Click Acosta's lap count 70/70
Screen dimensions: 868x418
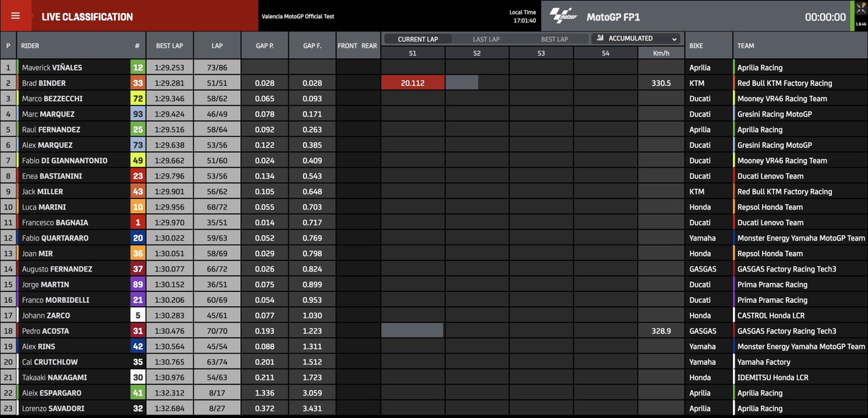coord(217,331)
